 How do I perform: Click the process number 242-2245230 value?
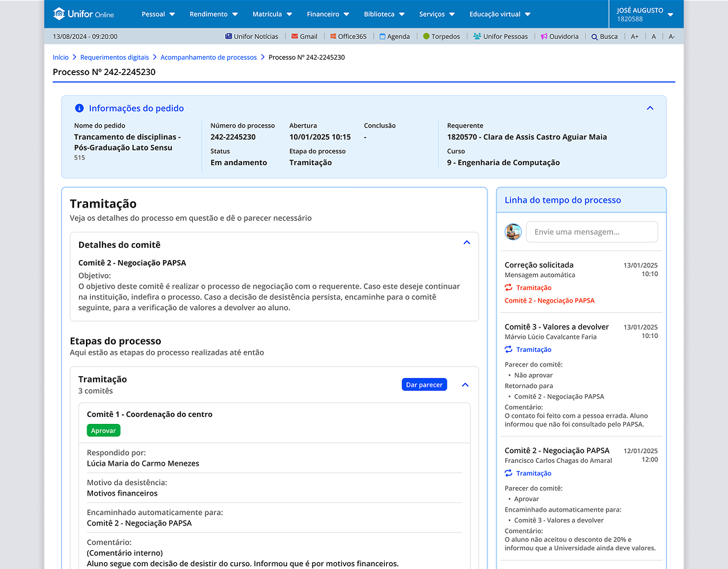[x=233, y=137]
